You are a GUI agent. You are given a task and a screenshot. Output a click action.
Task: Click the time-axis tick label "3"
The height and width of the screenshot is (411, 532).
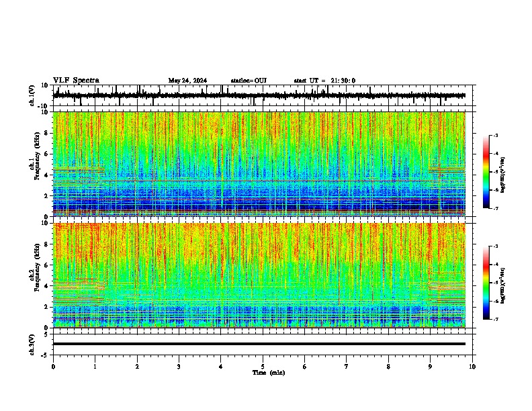(x=179, y=367)
